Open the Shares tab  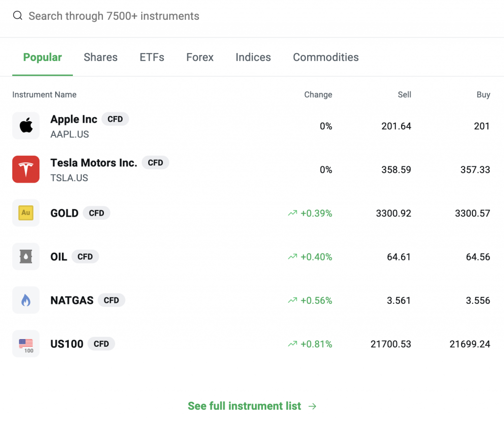point(100,57)
